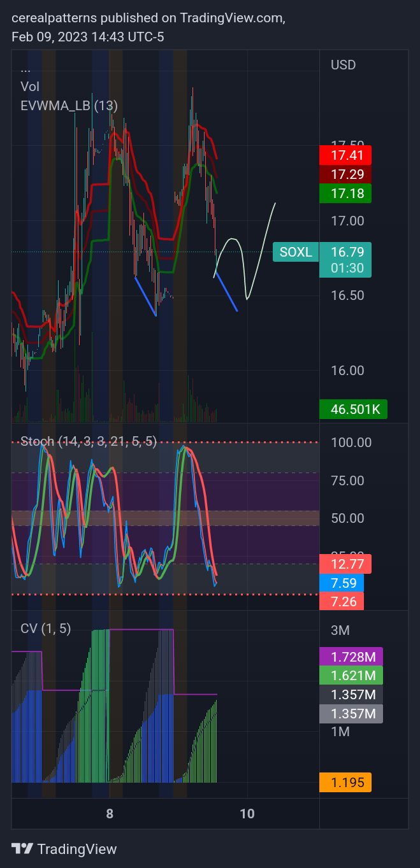Click the 75.00 stochastic axis tick
This screenshot has height=868, width=420.
(x=348, y=480)
